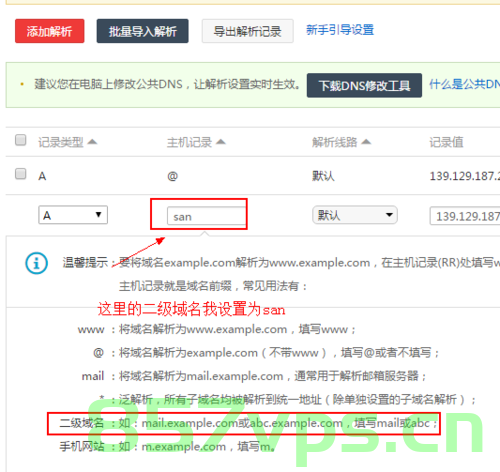This screenshot has height=472, width=500.
Task: Sort by 主机记录 column arrow
Action: [x=221, y=142]
